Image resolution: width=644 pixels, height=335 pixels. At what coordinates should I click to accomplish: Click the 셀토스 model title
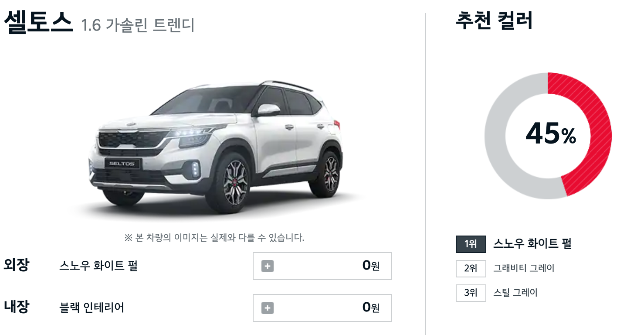tap(38, 22)
